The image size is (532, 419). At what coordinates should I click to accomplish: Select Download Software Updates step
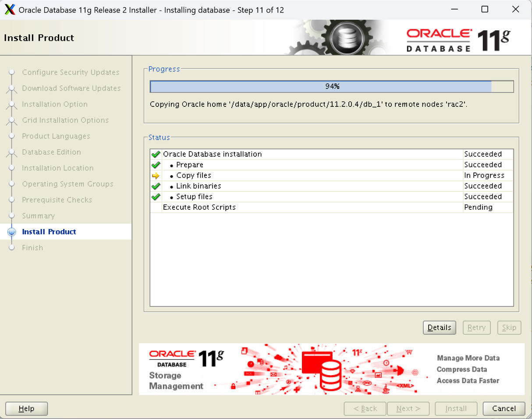[71, 88]
